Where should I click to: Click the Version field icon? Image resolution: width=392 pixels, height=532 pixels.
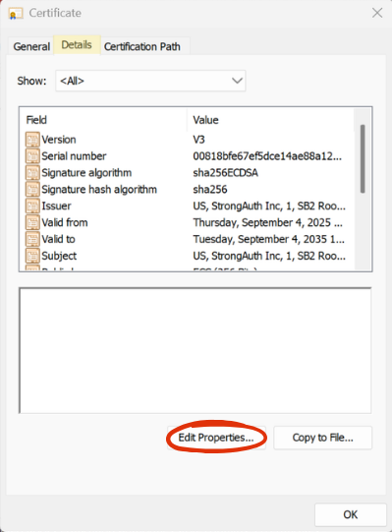[x=32, y=140]
